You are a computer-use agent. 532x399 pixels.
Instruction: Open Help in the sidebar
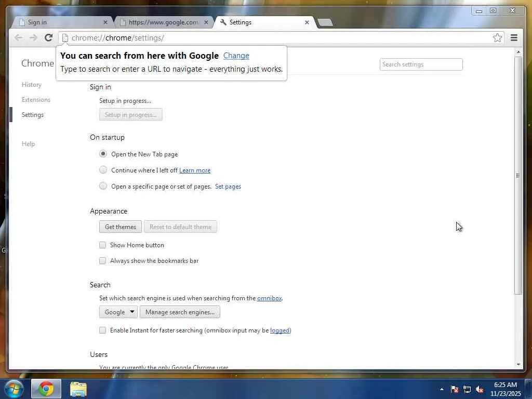click(28, 144)
